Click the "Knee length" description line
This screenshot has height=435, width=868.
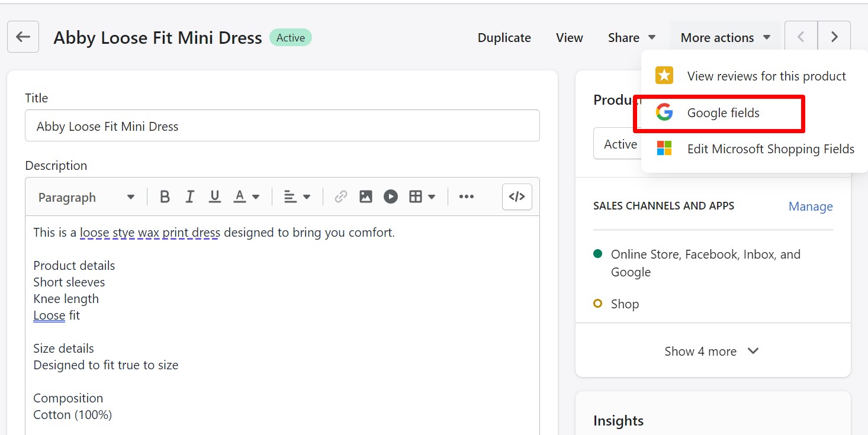66,298
